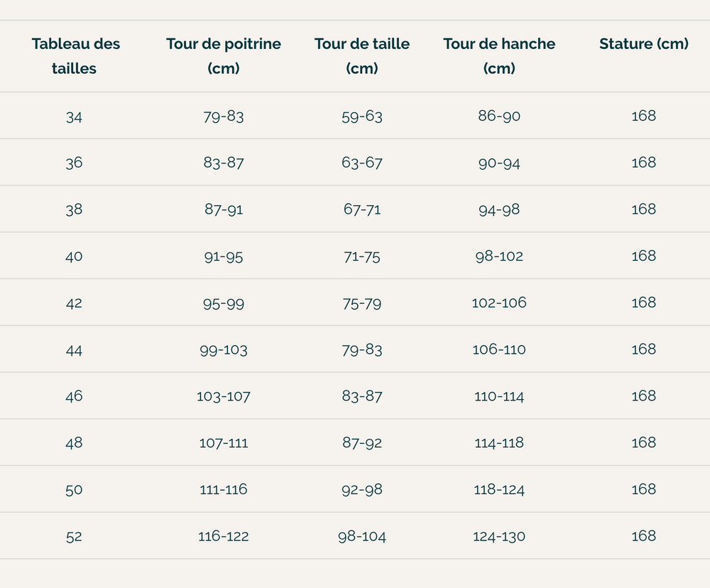Select the 87-91 chest measurement cell
Image resolution: width=710 pixels, height=588 pixels.
[223, 209]
